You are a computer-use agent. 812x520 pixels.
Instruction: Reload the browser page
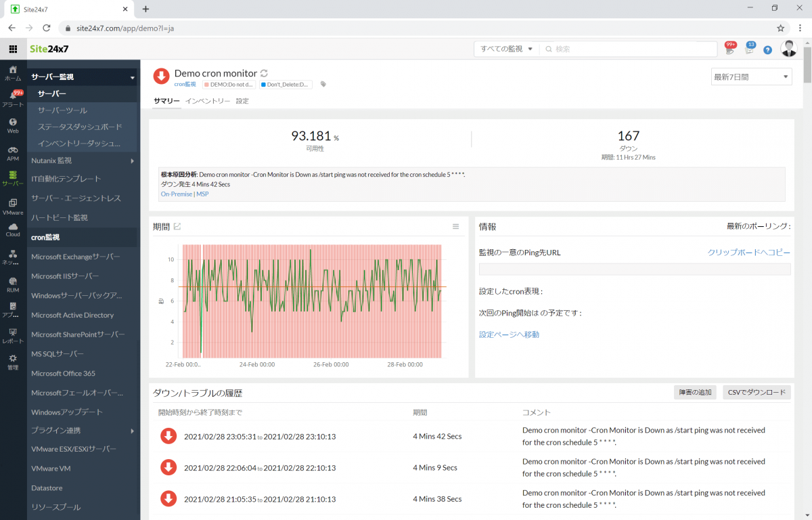pos(47,28)
